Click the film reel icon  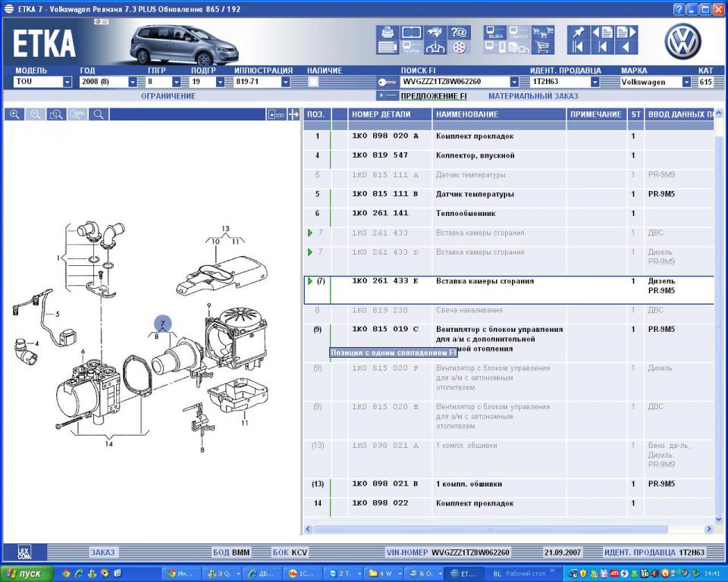click(459, 47)
